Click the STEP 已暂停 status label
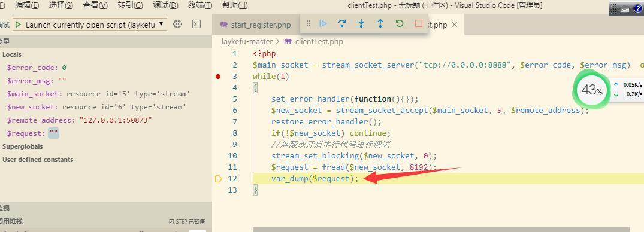 (187, 222)
